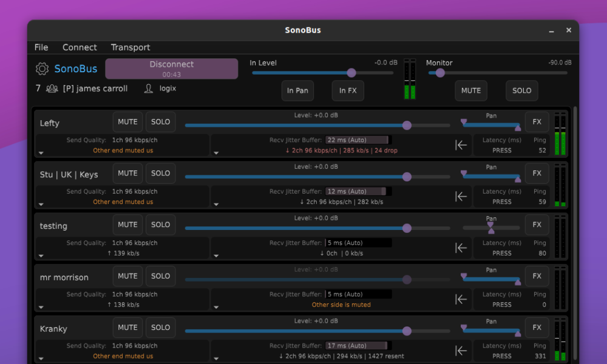Viewport: 607px width, 364px height.
Task: Click the vertical scrollbar of the peer list
Action: coord(575,234)
